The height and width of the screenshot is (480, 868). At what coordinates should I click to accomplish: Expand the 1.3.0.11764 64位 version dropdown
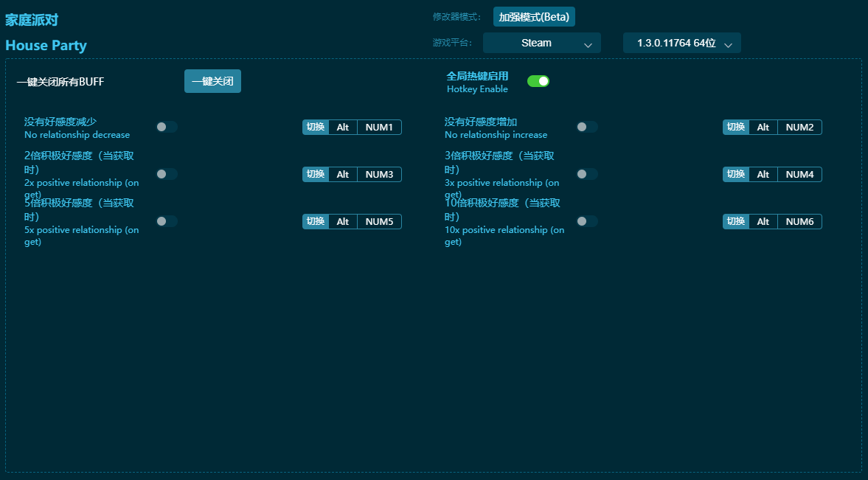click(x=681, y=43)
